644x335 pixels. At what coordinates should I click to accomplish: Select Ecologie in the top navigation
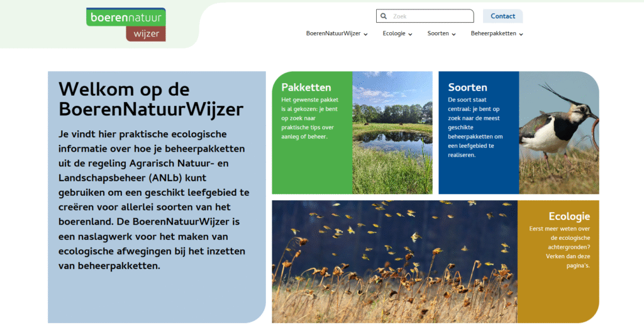394,33
